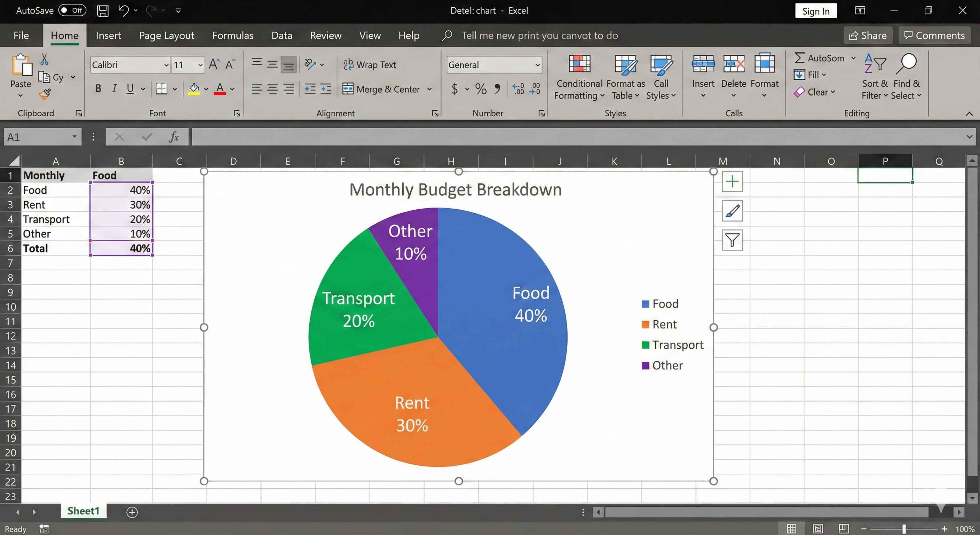Toggle italic formatting on selected cells

point(114,88)
